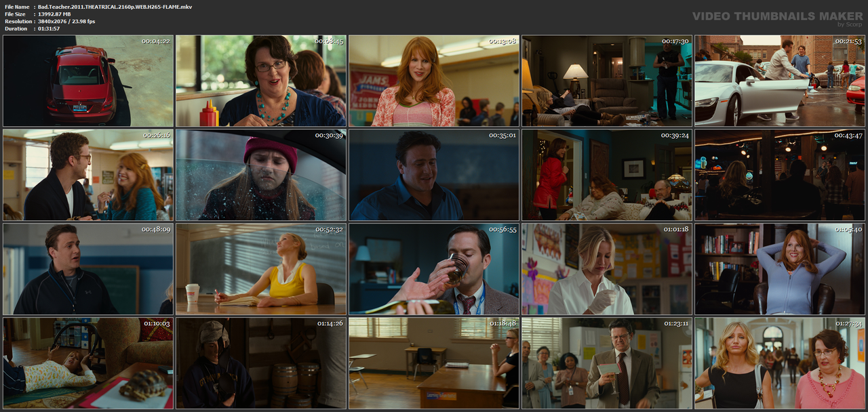The image size is (868, 412).
Task: Click the duration value 01:31:57
Action: pos(49,28)
